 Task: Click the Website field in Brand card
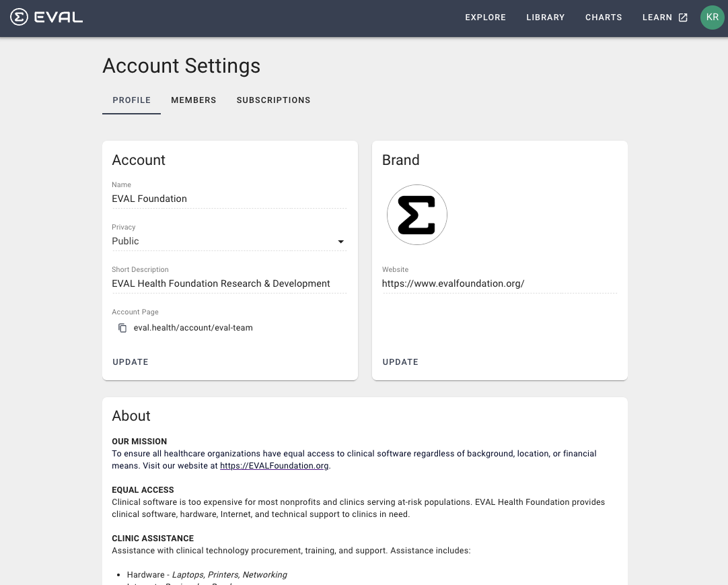coord(499,283)
